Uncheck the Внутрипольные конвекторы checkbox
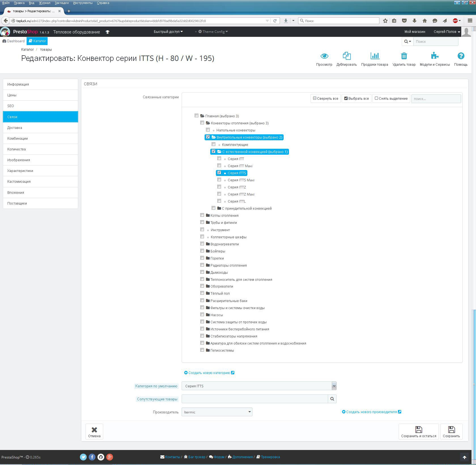 208,137
